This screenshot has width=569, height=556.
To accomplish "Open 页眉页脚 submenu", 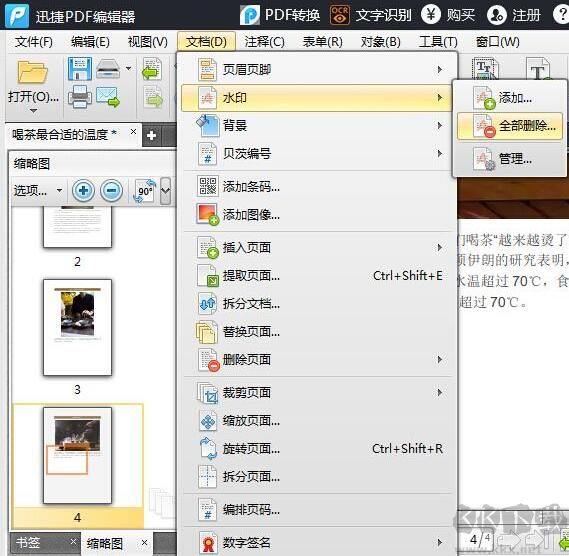I will pyautogui.click(x=315, y=69).
